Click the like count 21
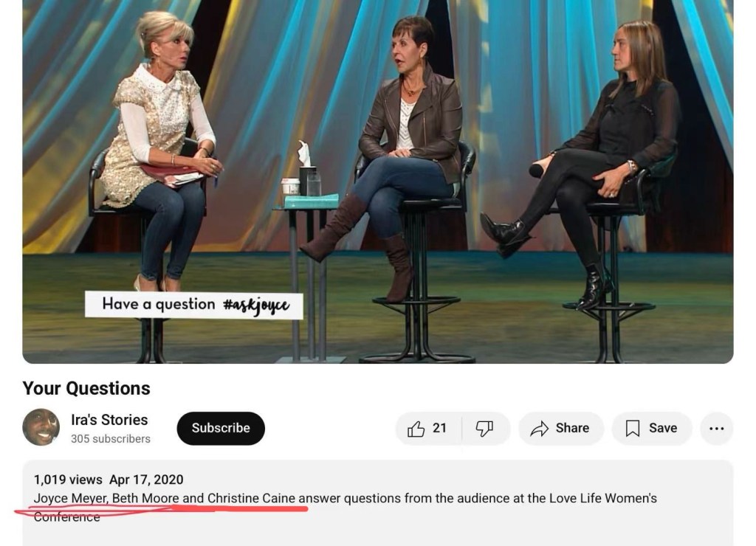 [x=439, y=429]
